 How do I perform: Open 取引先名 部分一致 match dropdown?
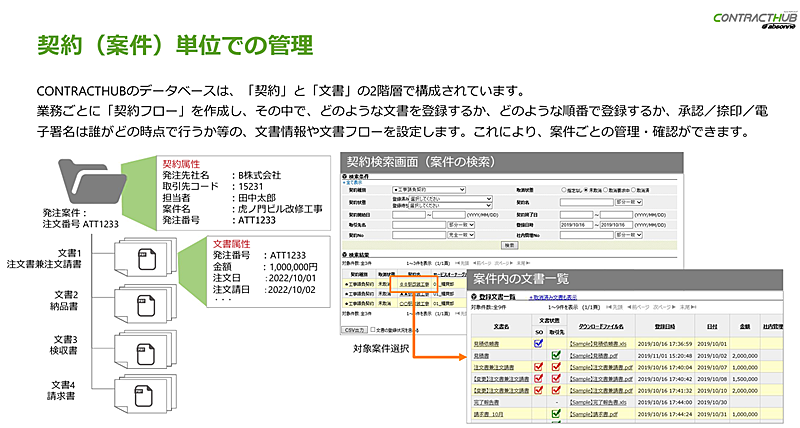(461, 224)
